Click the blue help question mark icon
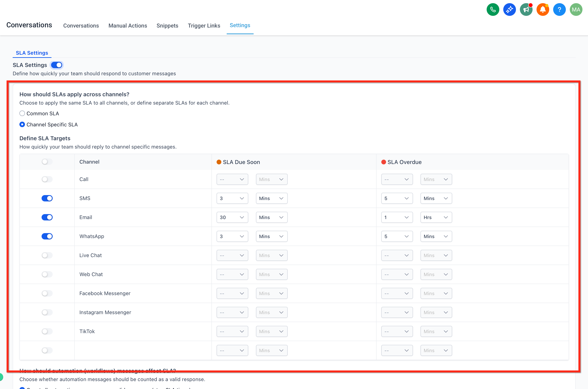The width and height of the screenshot is (588, 389). click(x=559, y=10)
